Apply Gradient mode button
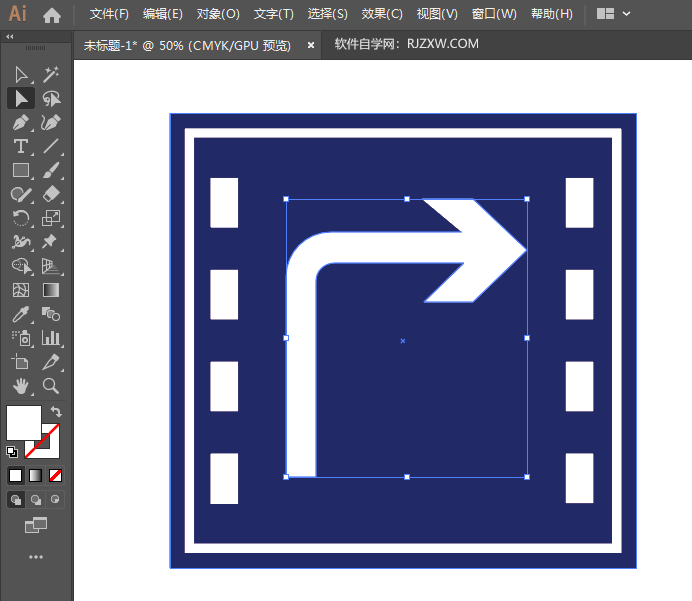The height and width of the screenshot is (601, 692). [35, 475]
